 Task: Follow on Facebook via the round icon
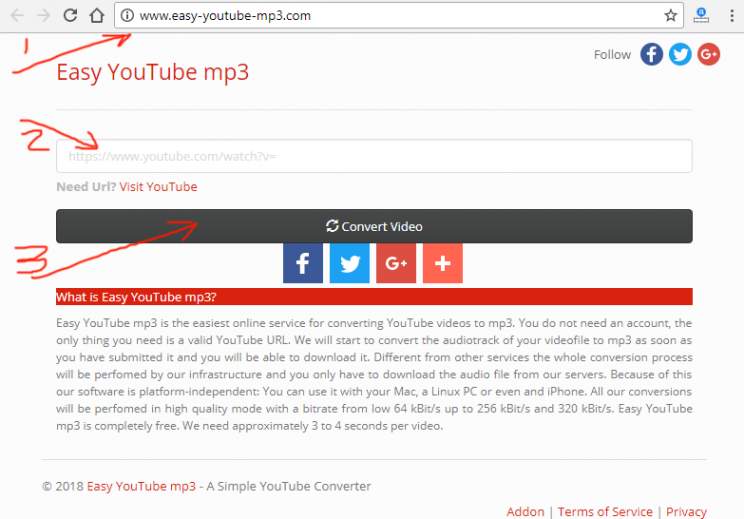point(651,55)
